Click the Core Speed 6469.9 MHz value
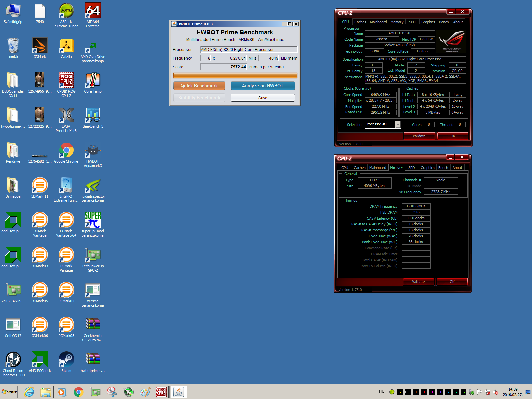The image size is (532, 399). 380,95
